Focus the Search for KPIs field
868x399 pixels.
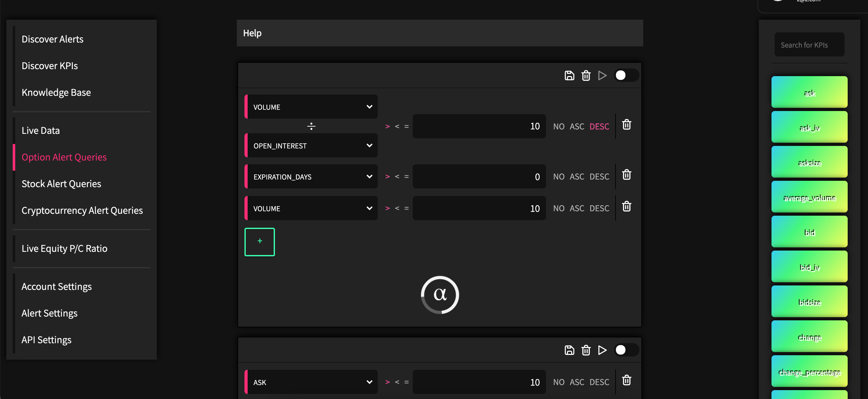point(809,45)
